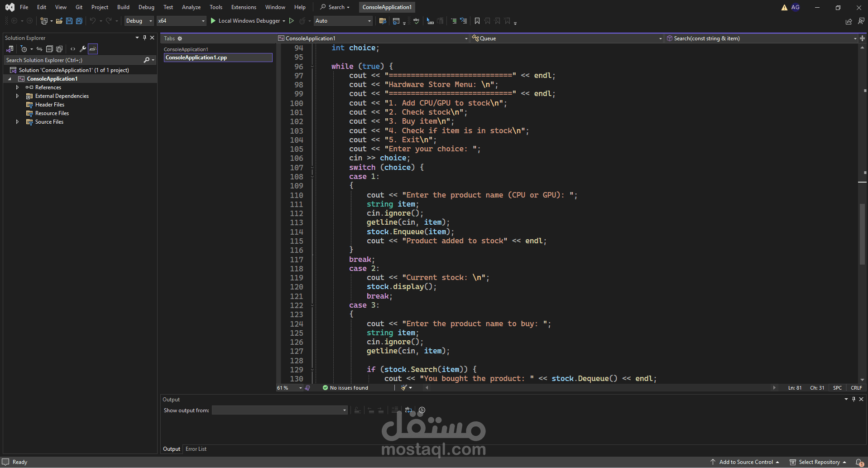
Task: Click the Find in Files folder icon
Action: click(383, 21)
